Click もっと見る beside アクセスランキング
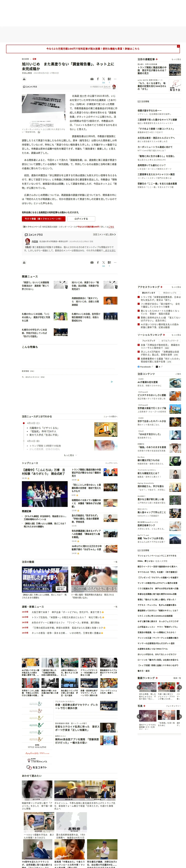This screenshot has width=186, height=868. (x=176, y=287)
